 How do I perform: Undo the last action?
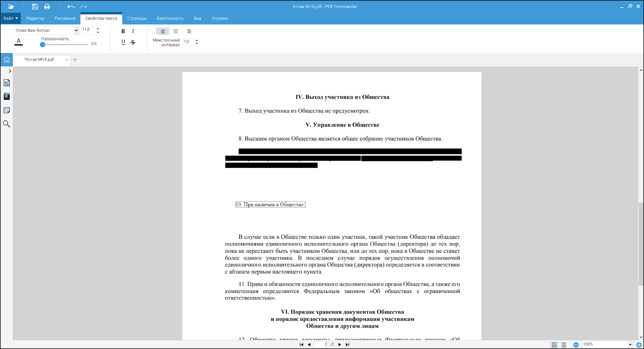click(x=71, y=6)
